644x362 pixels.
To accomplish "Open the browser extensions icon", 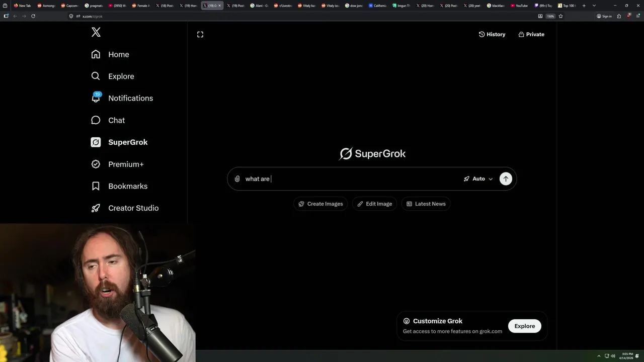I will (x=619, y=16).
